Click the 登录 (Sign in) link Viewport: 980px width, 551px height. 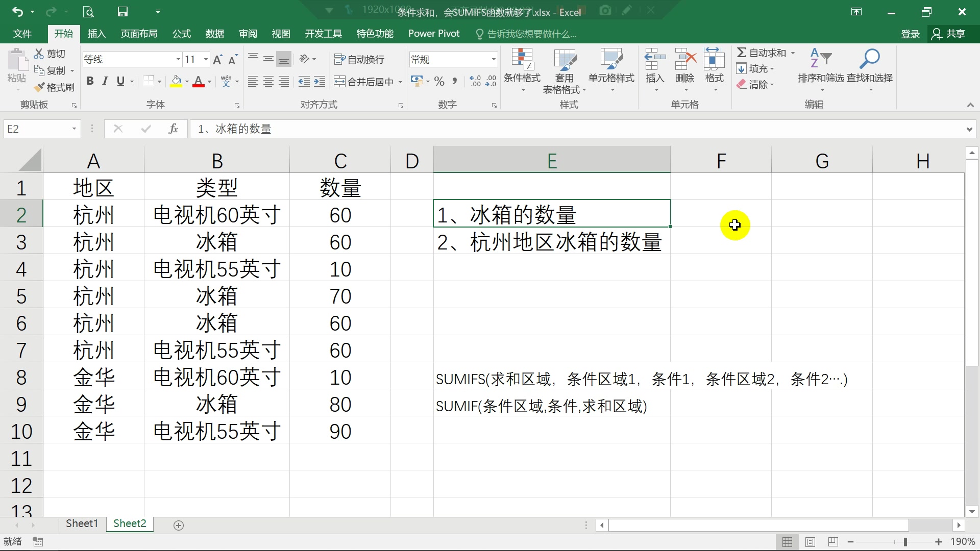coord(910,34)
